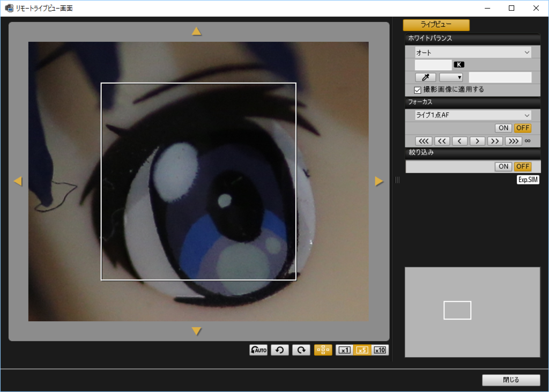Viewport: 549px width, 392px height.
Task: Turn 絞り込み OFF
Action: 523,166
